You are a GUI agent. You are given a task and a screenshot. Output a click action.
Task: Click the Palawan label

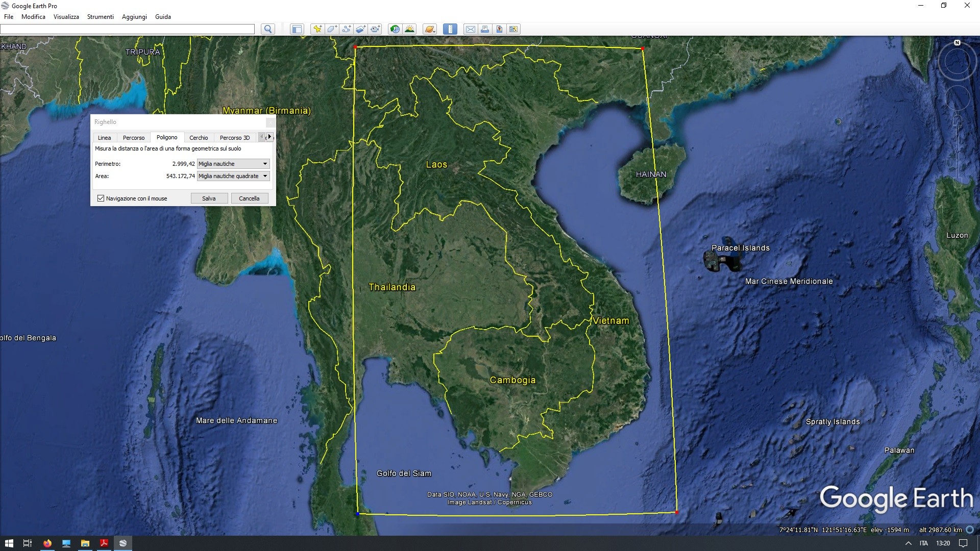tap(899, 450)
